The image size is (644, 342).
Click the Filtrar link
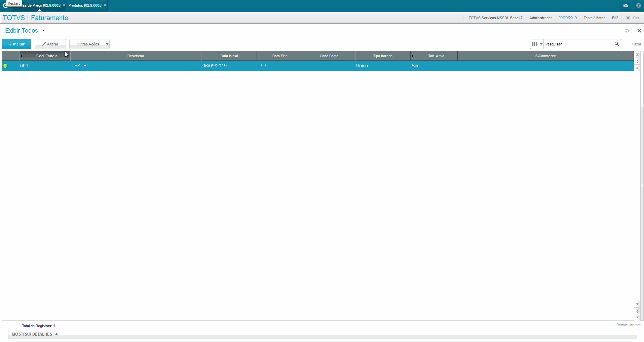coord(637,44)
